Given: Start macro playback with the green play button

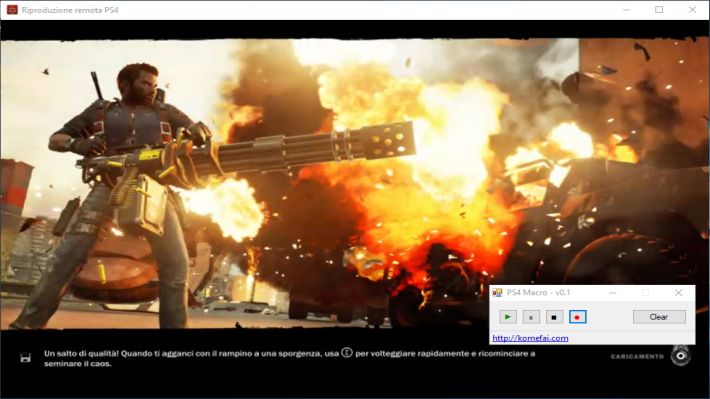Looking at the screenshot, I should tap(508, 317).
